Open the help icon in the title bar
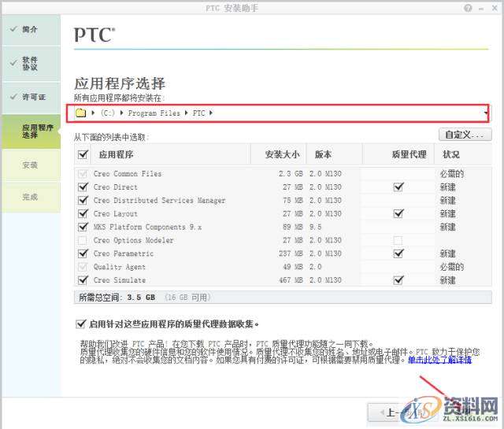Screen dimensions: 504x429 468,8
